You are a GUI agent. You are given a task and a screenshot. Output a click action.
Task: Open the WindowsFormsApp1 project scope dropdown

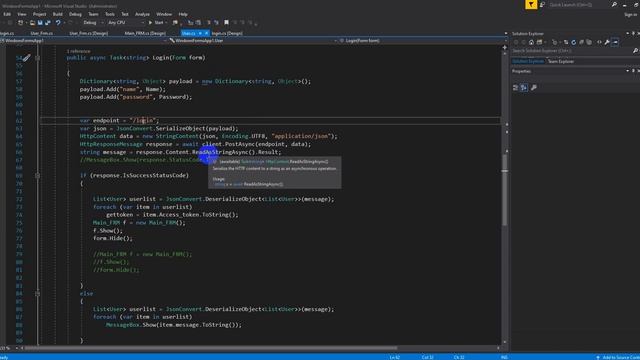84,41
